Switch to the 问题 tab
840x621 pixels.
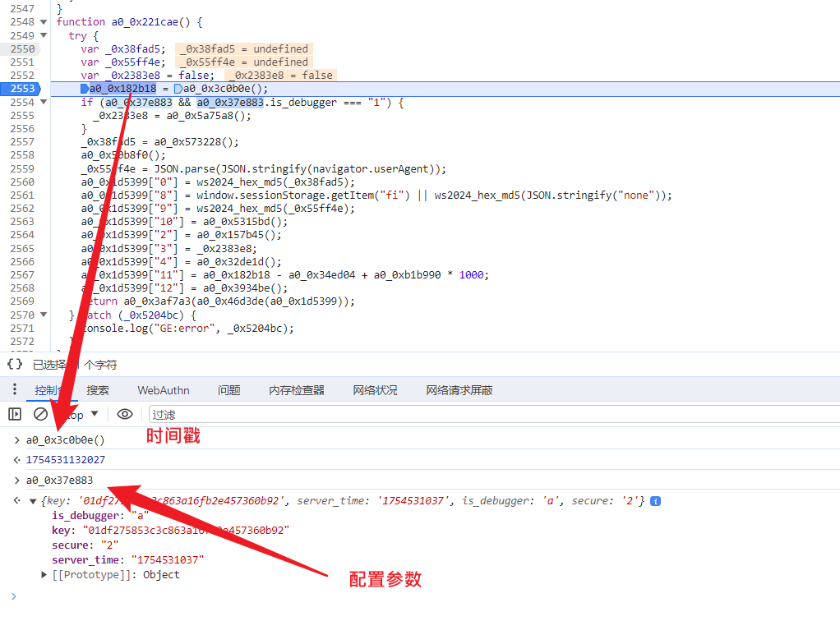[x=228, y=390]
